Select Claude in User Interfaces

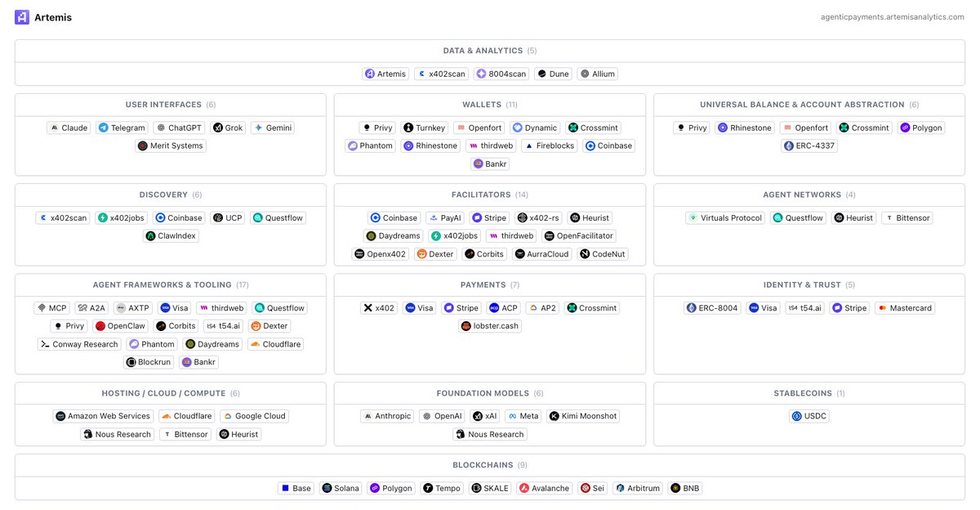pos(69,127)
